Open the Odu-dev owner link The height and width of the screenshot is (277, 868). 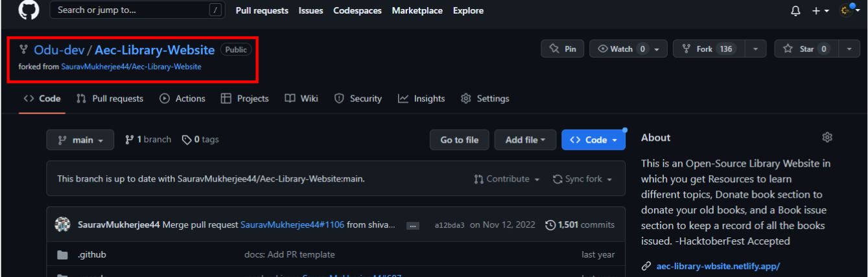click(59, 50)
